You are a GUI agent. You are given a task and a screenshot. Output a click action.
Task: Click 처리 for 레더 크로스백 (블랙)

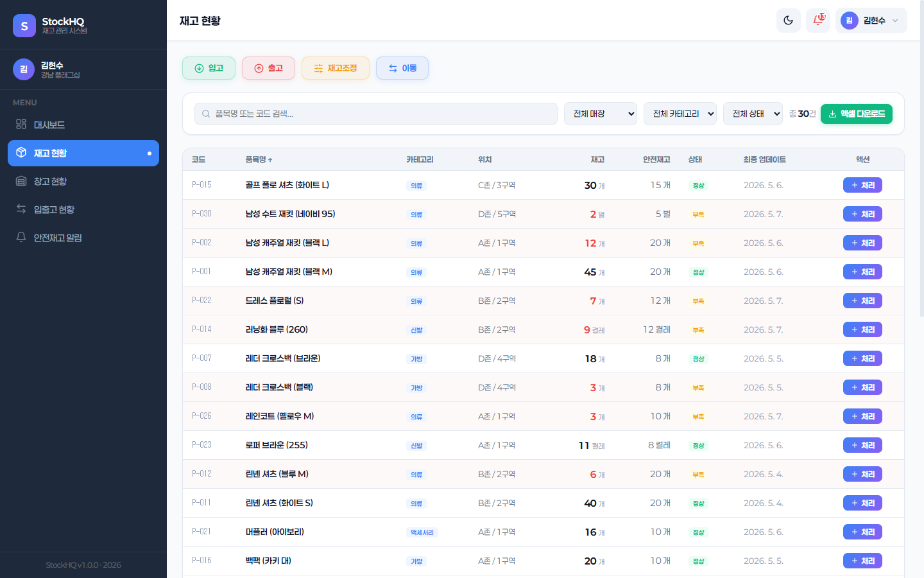point(862,387)
